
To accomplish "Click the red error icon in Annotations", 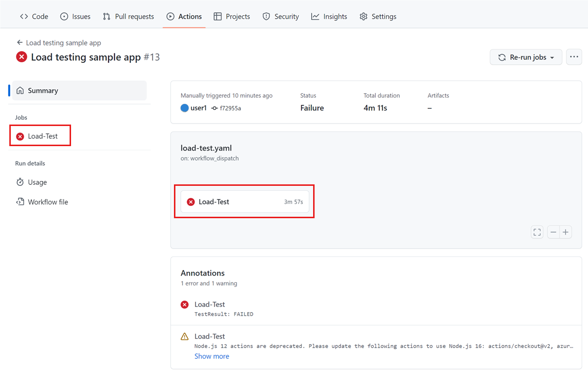I will pos(185,305).
